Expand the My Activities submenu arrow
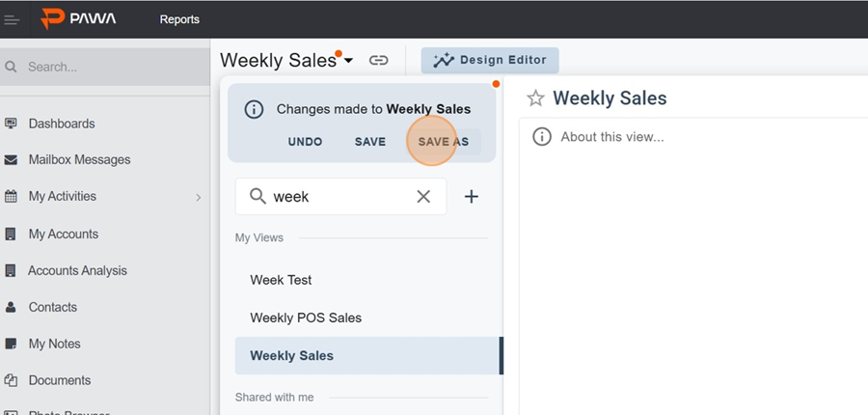 tap(199, 197)
